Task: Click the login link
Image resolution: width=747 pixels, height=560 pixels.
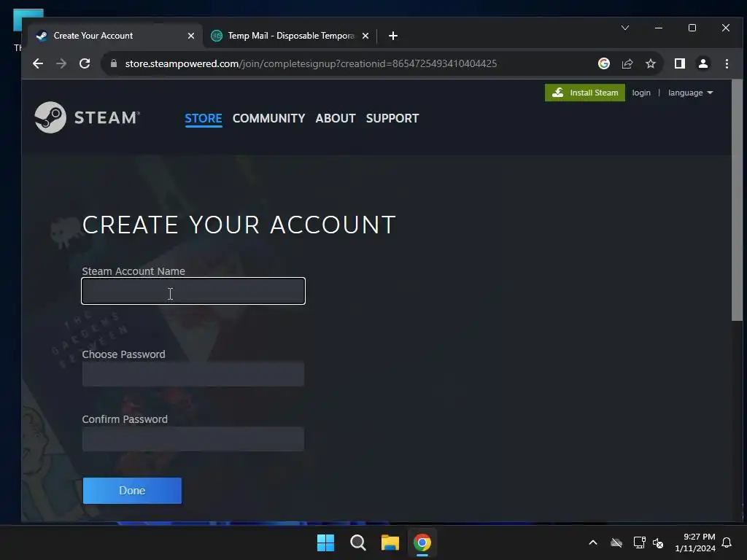Action: tap(640, 93)
